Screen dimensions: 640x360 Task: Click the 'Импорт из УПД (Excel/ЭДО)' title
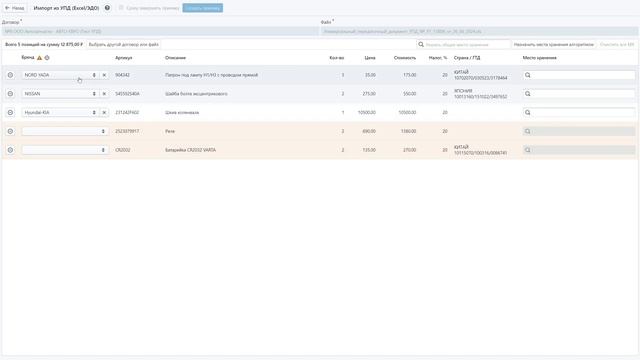pyautogui.click(x=66, y=8)
